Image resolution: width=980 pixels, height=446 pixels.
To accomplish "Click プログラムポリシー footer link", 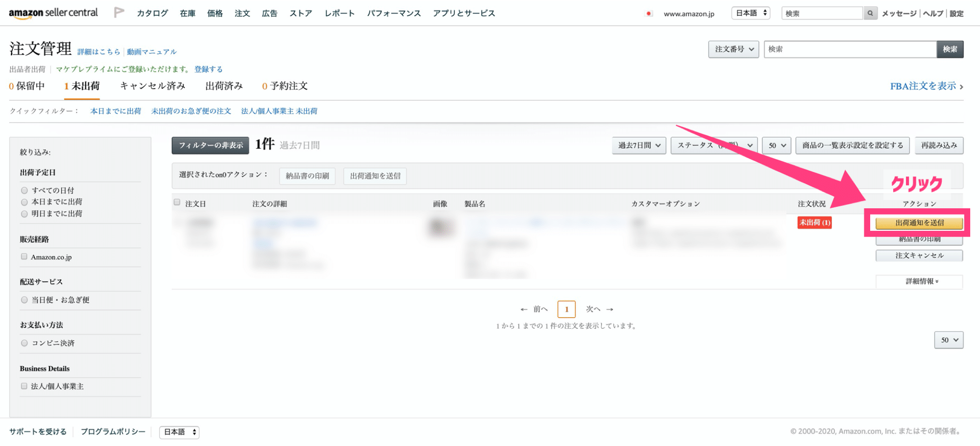I will click(113, 432).
